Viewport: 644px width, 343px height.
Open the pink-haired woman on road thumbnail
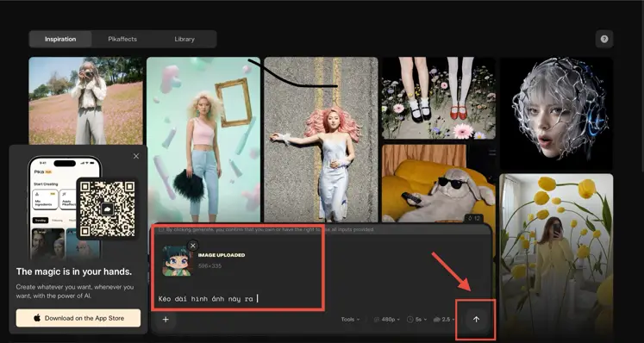(x=321, y=140)
